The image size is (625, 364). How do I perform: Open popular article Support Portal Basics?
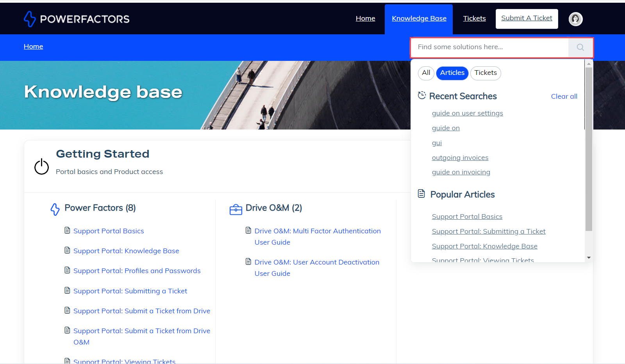[x=467, y=217]
